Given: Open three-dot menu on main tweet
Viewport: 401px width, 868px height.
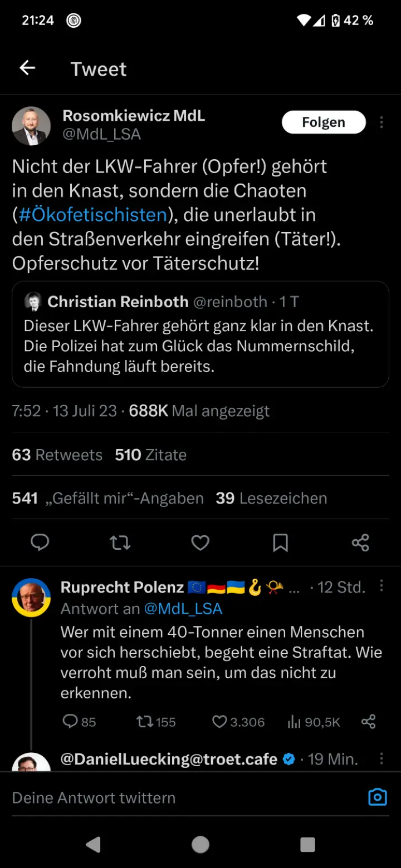Looking at the screenshot, I should coord(382,122).
